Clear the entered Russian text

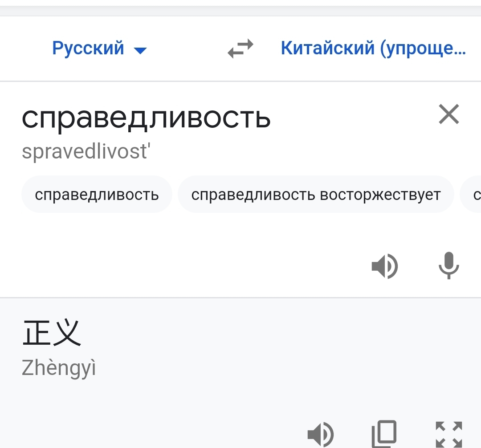[x=448, y=114]
